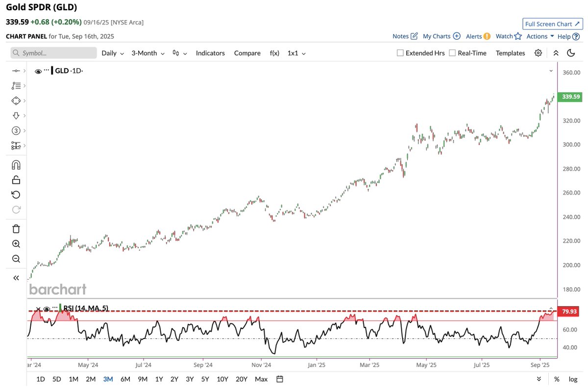Zoom in with the plus magnifier

point(16,244)
